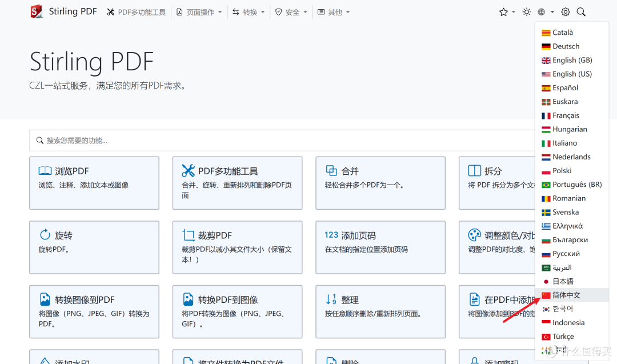The width and height of the screenshot is (617, 364).
Task: Expand the 转换 dropdown menu
Action: [249, 12]
